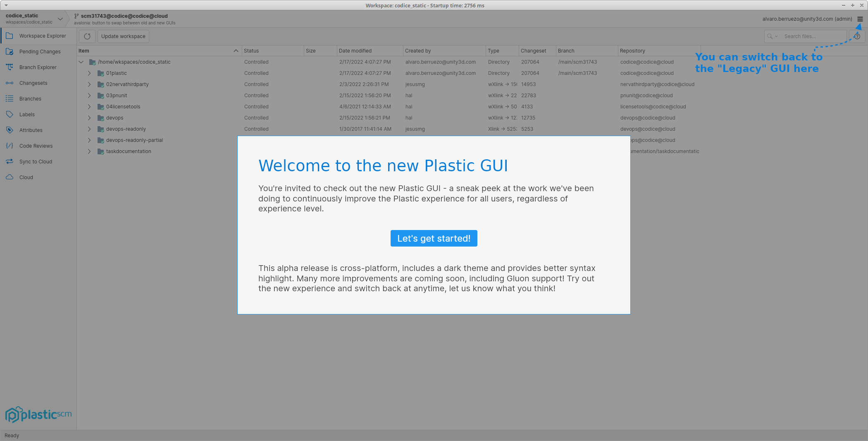Click the Pending Changes sidebar icon
Viewport: 868px width, 441px height.
[x=10, y=52]
